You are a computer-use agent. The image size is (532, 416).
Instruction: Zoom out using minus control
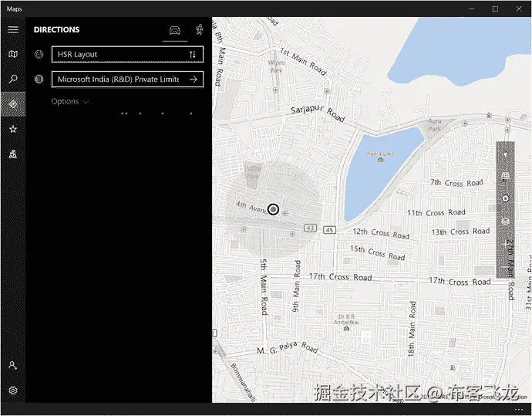click(x=505, y=269)
